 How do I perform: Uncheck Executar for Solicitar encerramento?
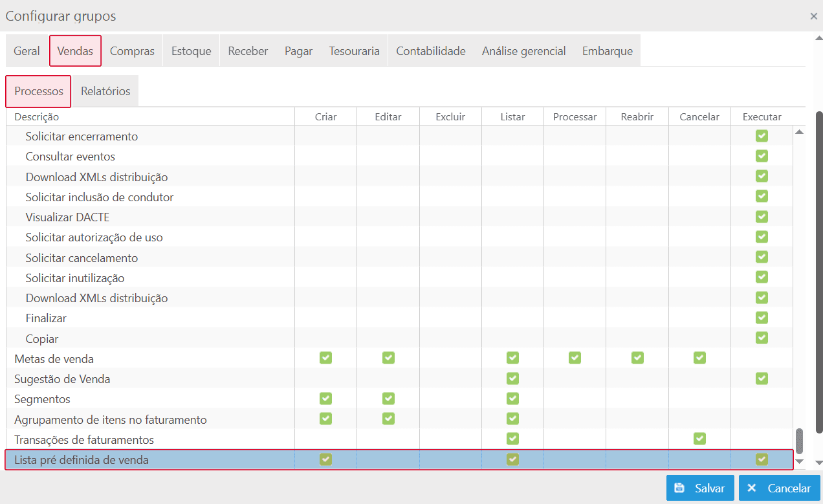coord(762,136)
